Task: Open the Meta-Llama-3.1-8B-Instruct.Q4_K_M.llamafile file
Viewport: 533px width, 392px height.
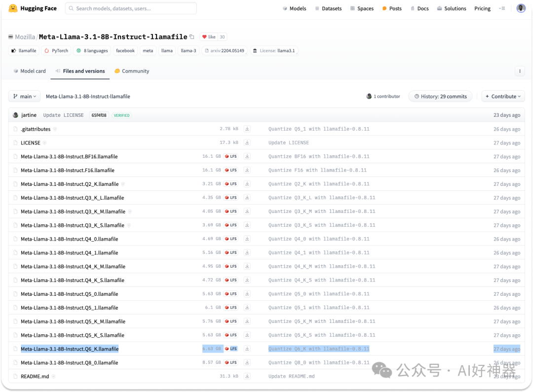Action: pyautogui.click(x=73, y=266)
